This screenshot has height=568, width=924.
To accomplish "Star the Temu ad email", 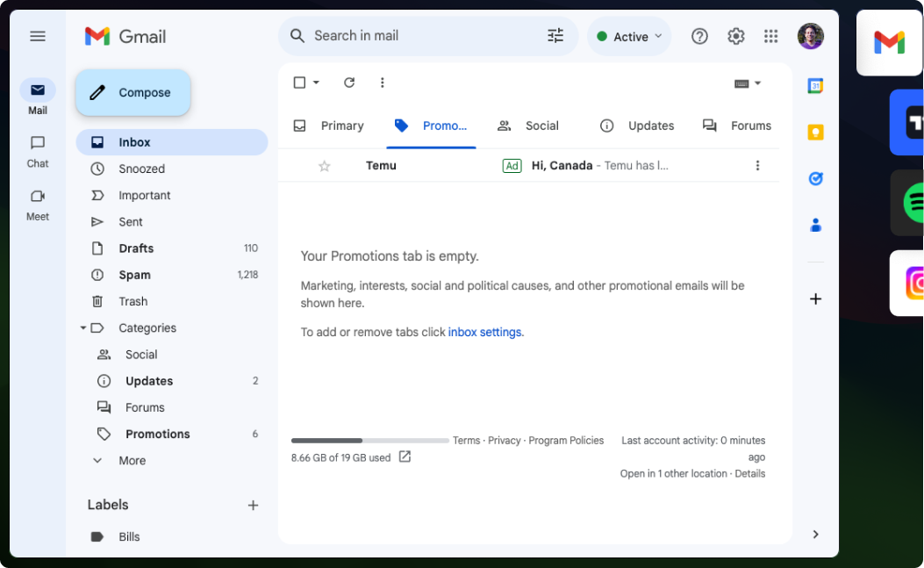I will tap(324, 166).
